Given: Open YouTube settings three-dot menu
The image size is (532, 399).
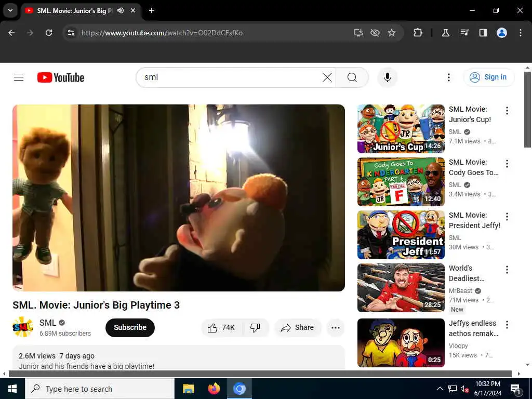Looking at the screenshot, I should point(448,77).
